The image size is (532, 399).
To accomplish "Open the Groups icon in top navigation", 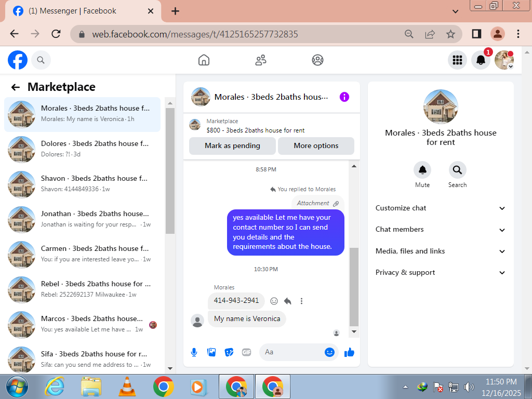I will (x=317, y=60).
